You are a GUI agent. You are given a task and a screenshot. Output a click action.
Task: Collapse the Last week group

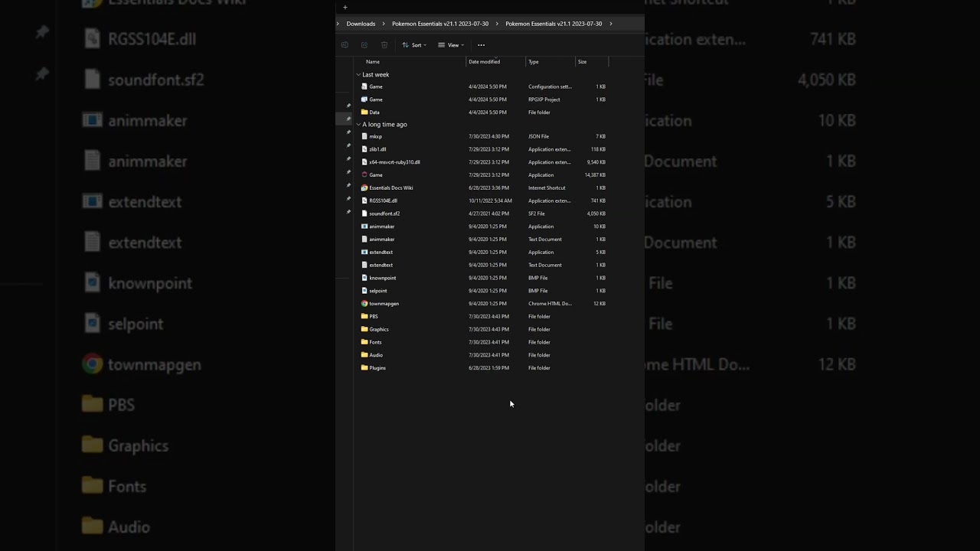point(358,75)
